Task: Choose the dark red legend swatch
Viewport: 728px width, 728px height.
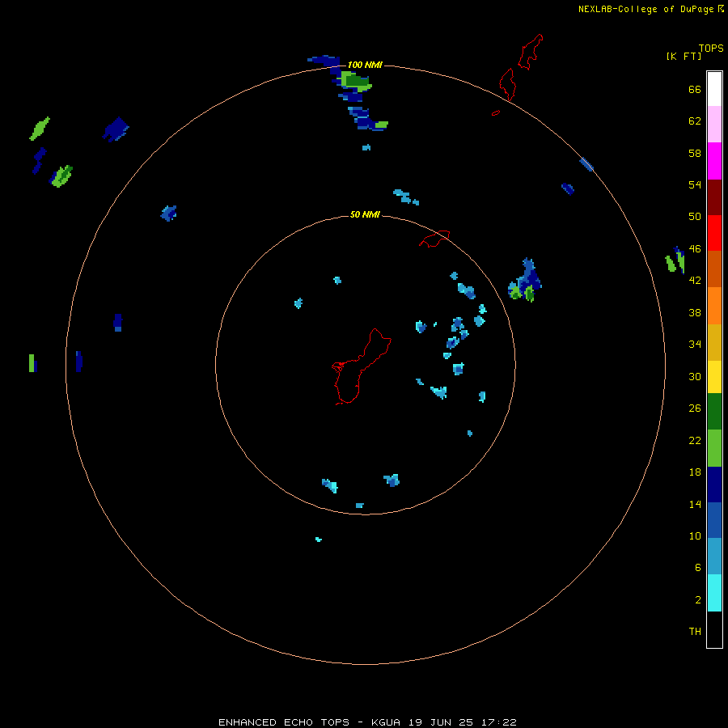Action: 714,197
